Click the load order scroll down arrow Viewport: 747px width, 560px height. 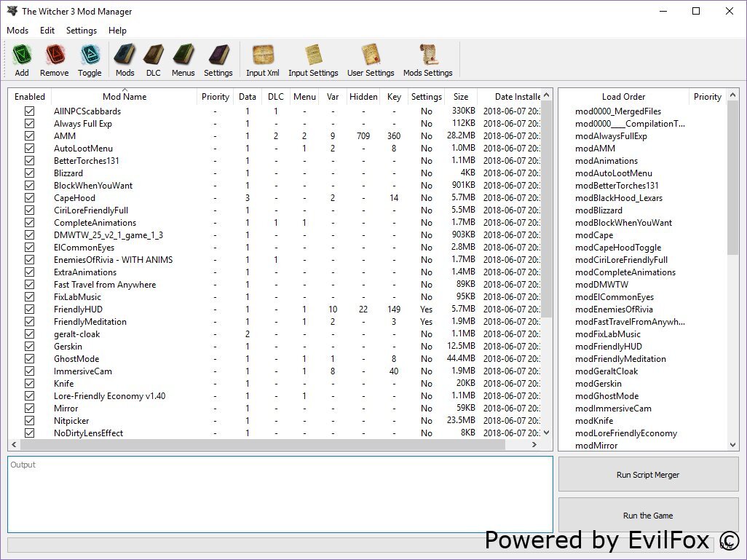point(732,445)
